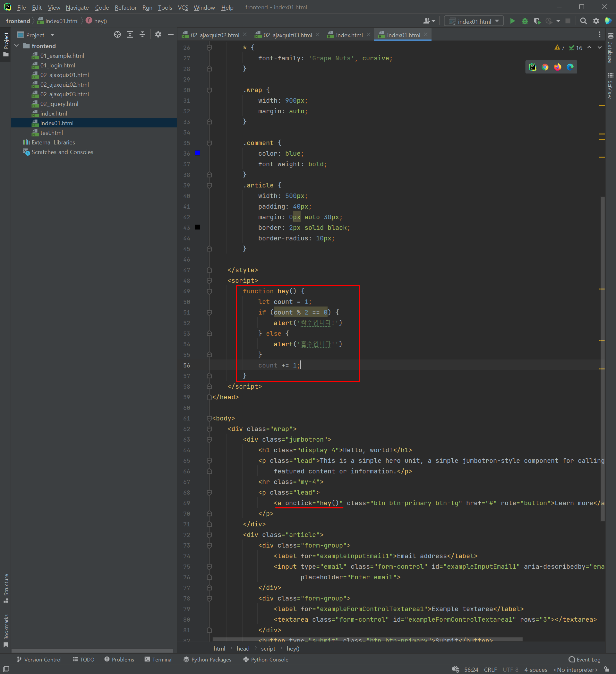Start debugging with the bug icon

click(x=525, y=21)
